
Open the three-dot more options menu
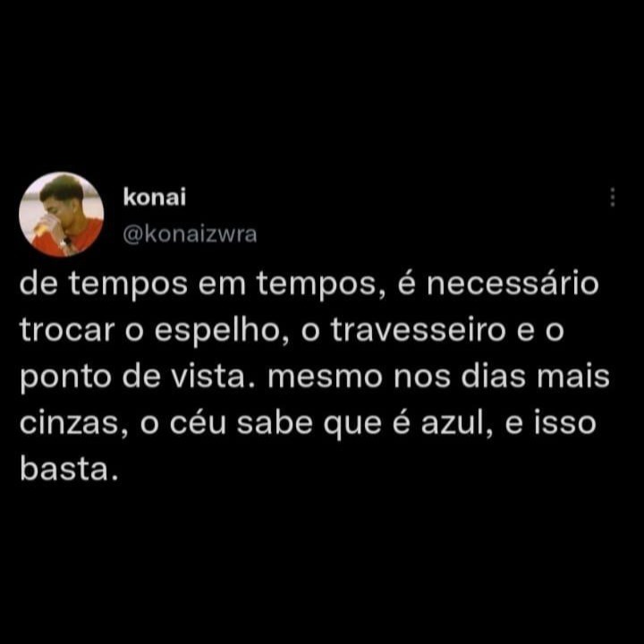click(613, 197)
